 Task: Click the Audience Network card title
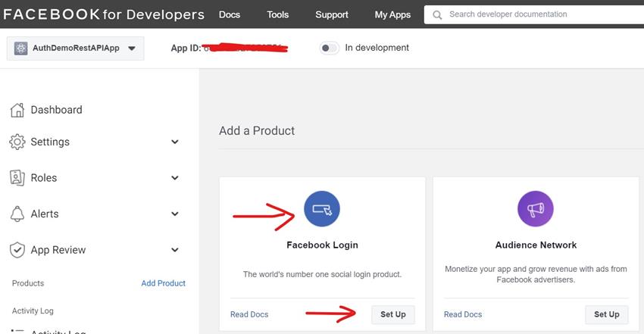click(x=536, y=245)
